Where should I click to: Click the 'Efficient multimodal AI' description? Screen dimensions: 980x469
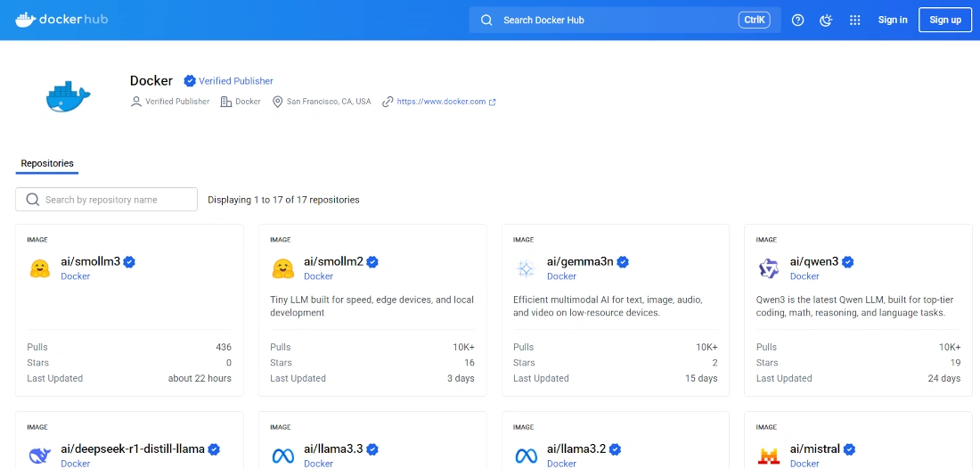click(608, 306)
